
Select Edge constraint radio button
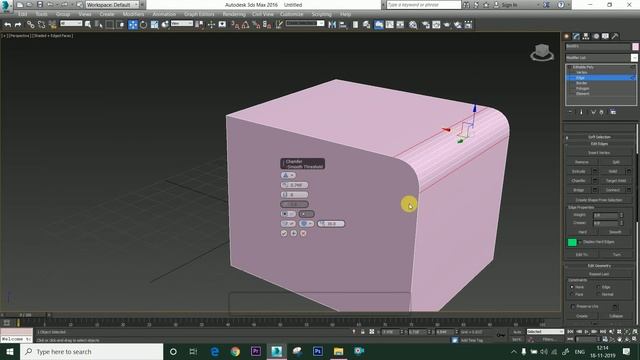pos(598,287)
